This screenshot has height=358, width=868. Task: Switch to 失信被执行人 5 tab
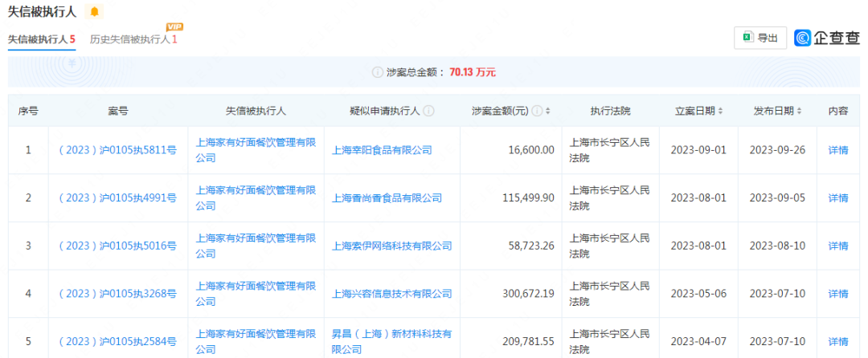coord(42,39)
